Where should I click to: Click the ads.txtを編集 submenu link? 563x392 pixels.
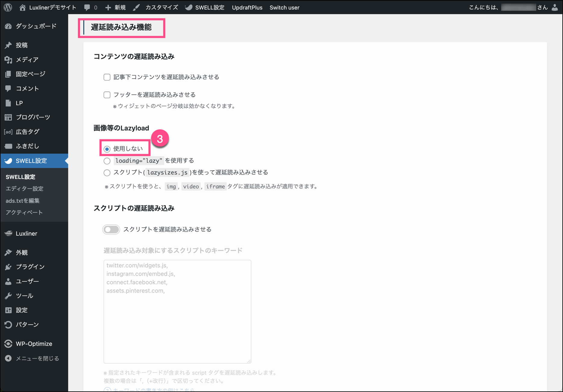(x=23, y=201)
